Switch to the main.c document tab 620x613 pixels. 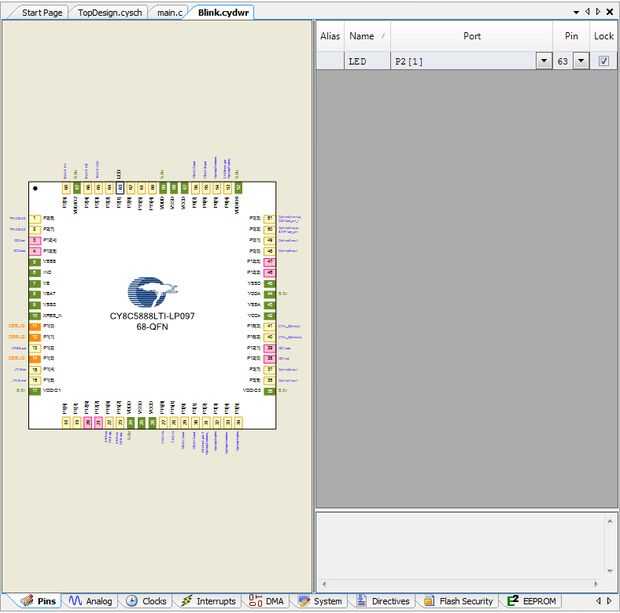(170, 13)
